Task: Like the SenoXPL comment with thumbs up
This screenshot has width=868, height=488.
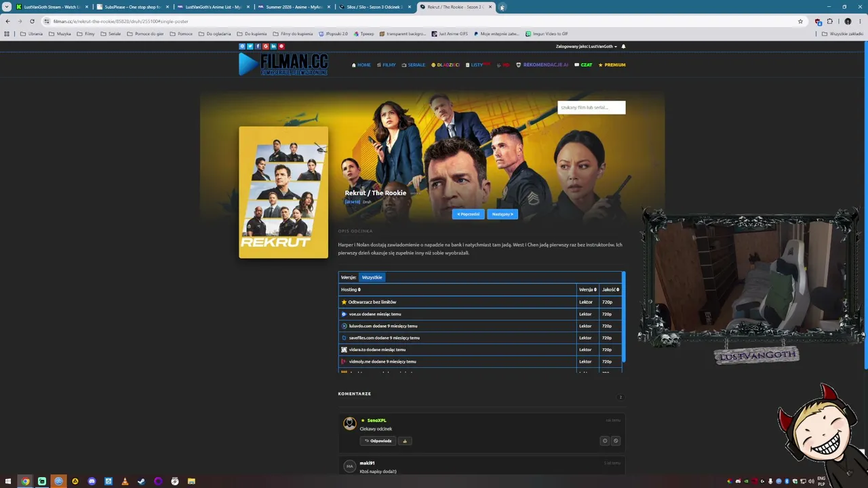Action: tap(405, 441)
